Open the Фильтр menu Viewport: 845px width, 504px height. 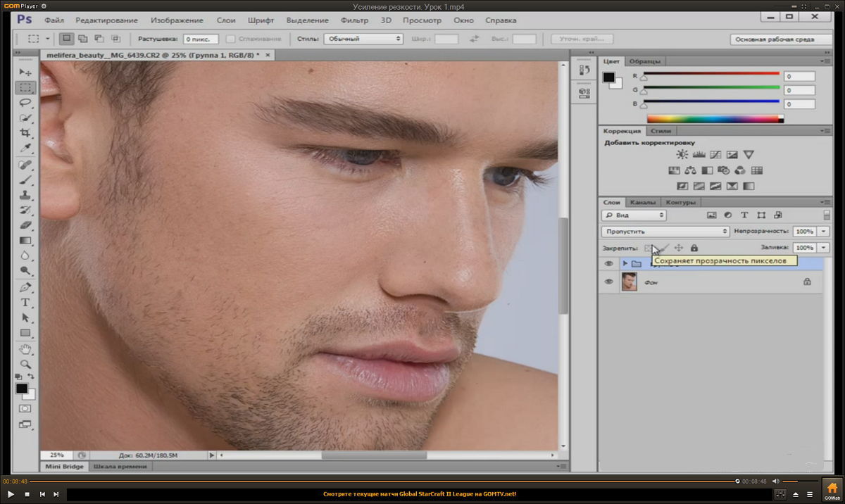tap(354, 20)
